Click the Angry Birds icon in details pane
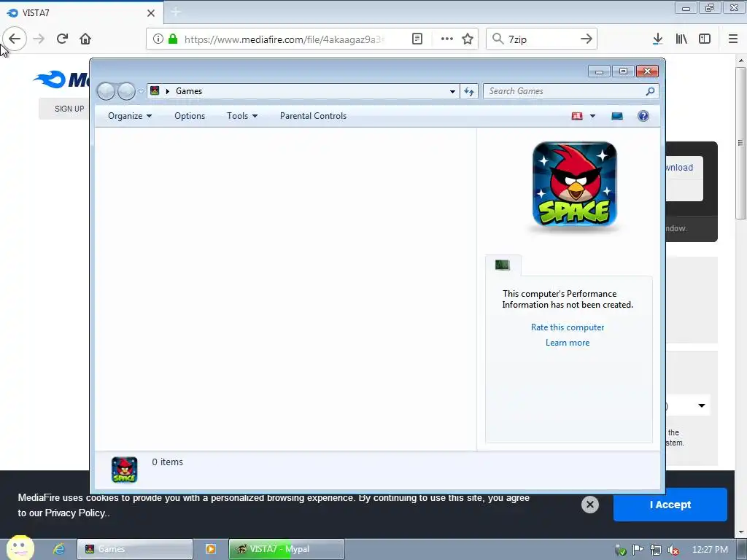747x560 pixels. 124,470
